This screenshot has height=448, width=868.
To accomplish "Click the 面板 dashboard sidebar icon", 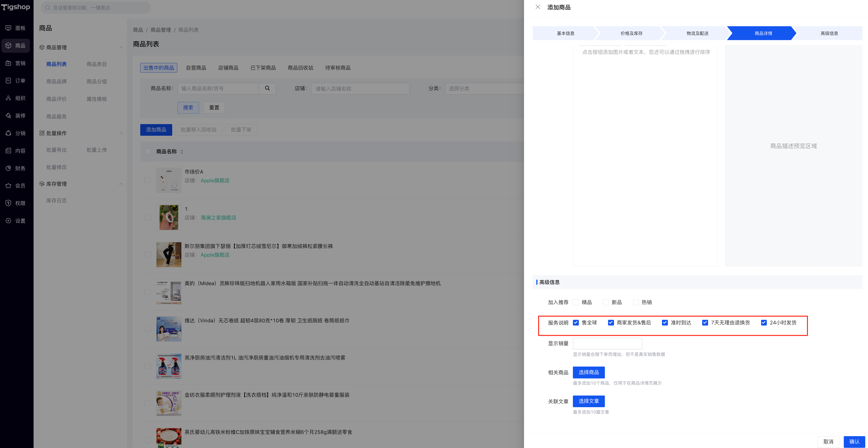I will coord(8,28).
